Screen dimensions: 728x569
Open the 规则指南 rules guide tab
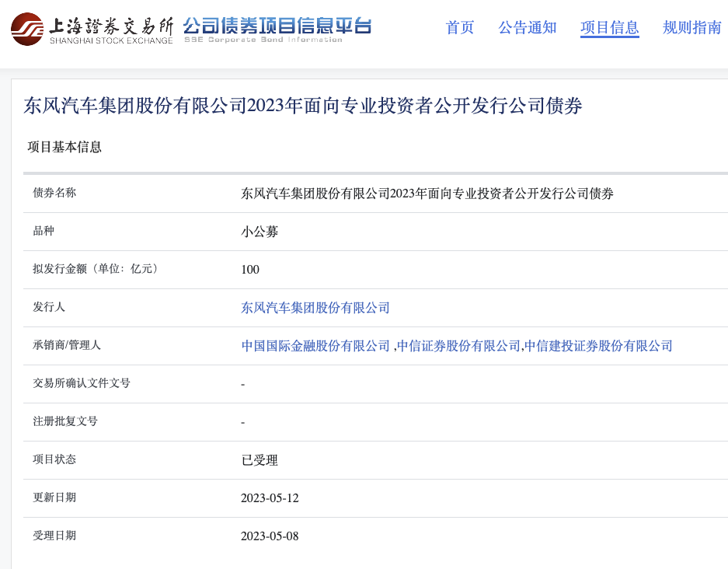[x=691, y=27]
